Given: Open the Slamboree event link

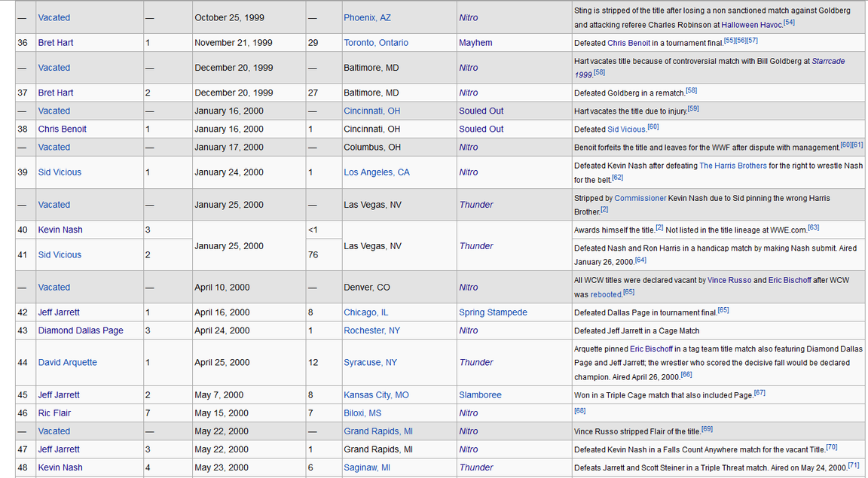Looking at the screenshot, I should pos(480,395).
